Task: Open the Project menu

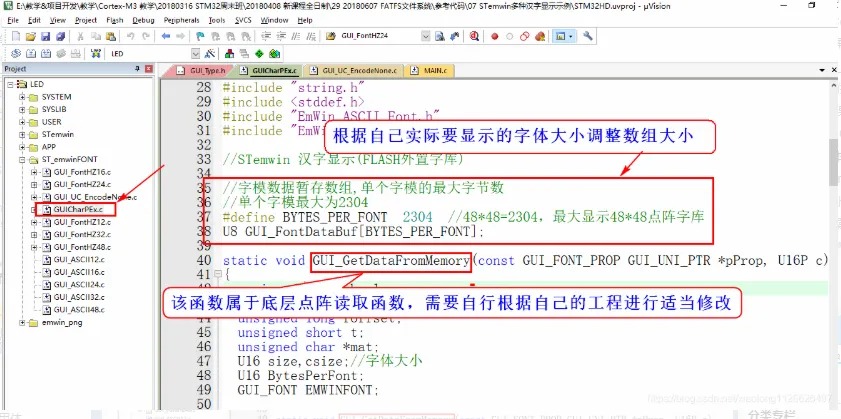Action: pos(86,20)
